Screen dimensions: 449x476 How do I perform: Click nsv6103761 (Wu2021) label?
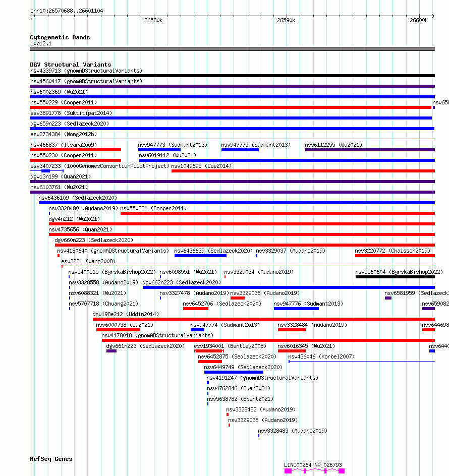[59, 188]
